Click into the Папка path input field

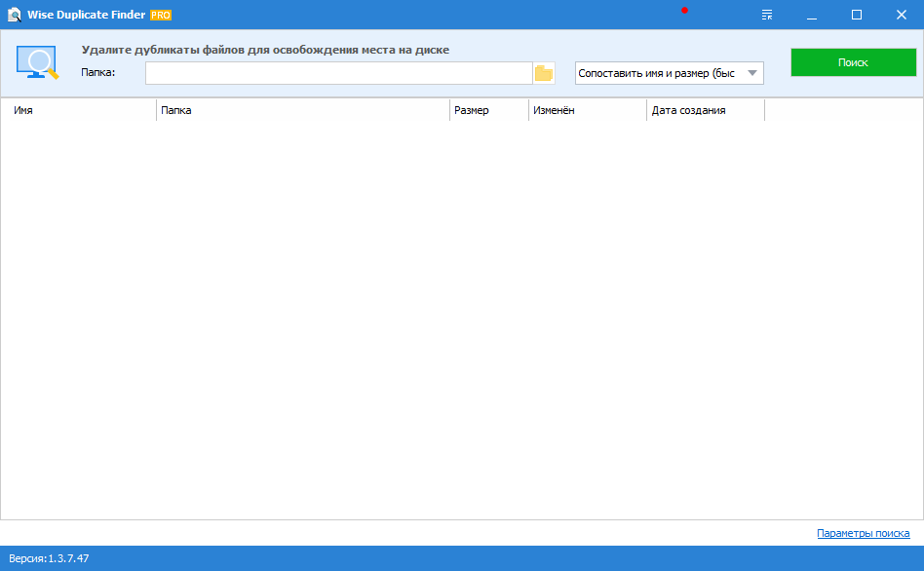pyautogui.click(x=338, y=73)
